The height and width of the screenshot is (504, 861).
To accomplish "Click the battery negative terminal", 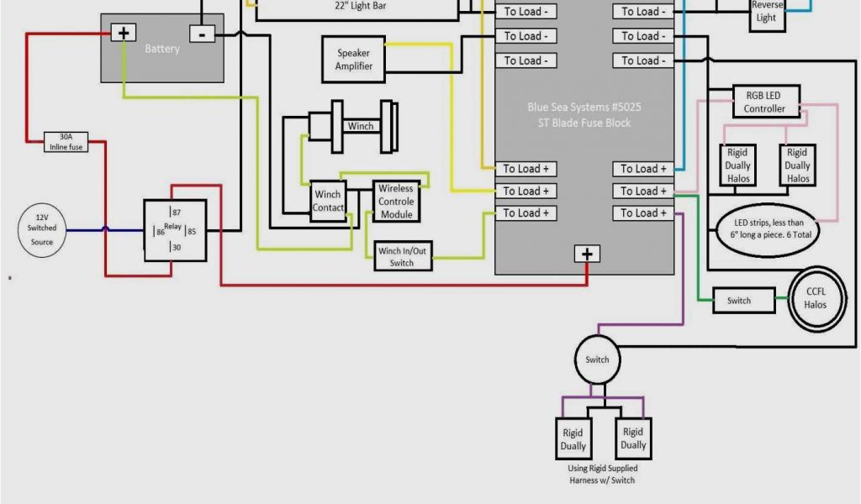I will pos(202,33).
